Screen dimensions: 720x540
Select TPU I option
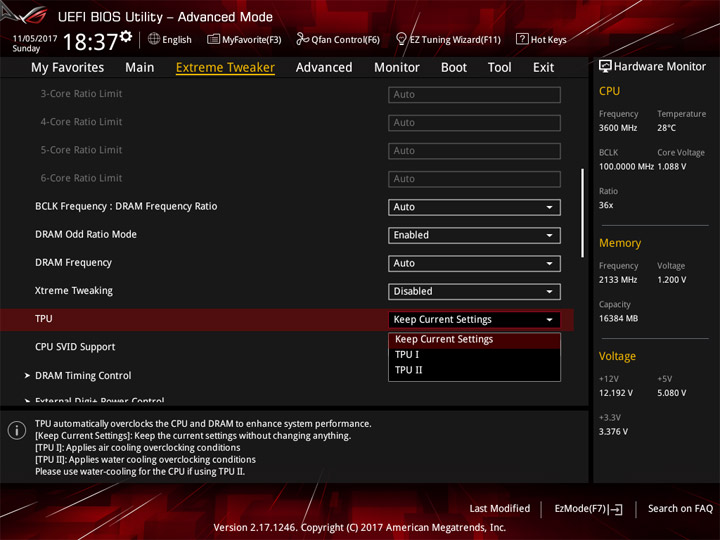coord(474,354)
